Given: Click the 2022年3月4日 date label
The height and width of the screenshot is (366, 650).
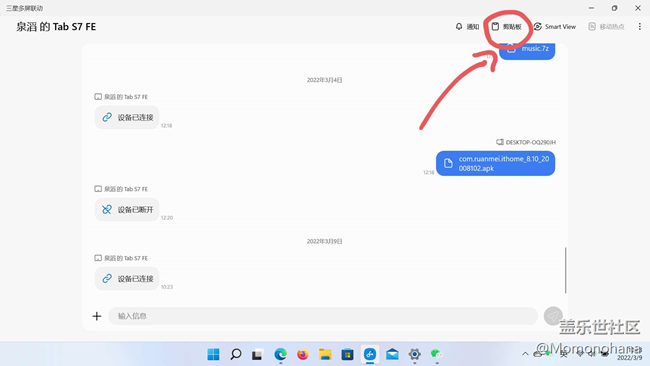Looking at the screenshot, I should coord(325,80).
